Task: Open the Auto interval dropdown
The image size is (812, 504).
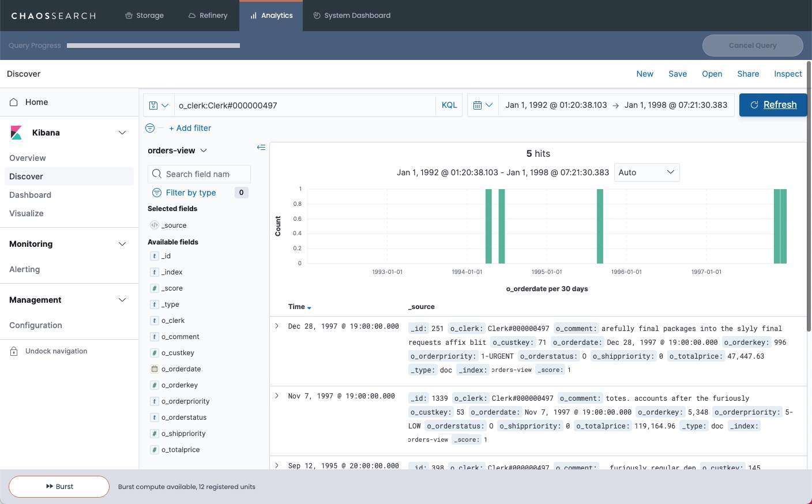Action: [x=646, y=172]
